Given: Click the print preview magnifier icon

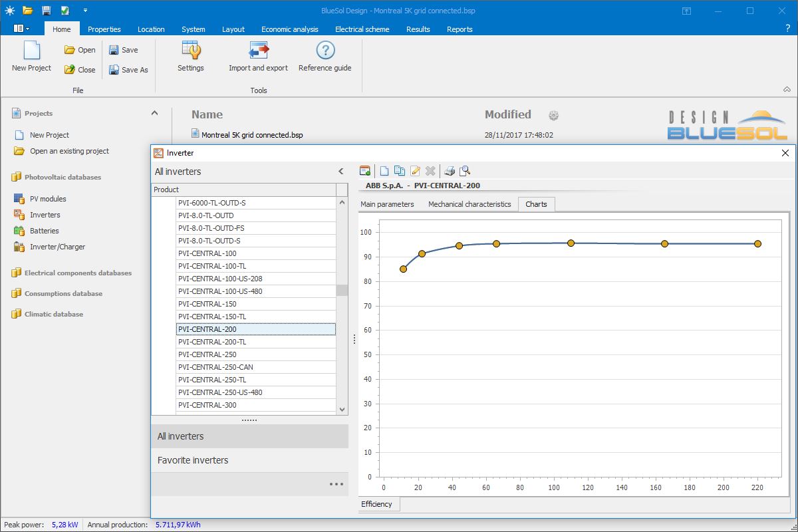Looking at the screenshot, I should pos(465,171).
